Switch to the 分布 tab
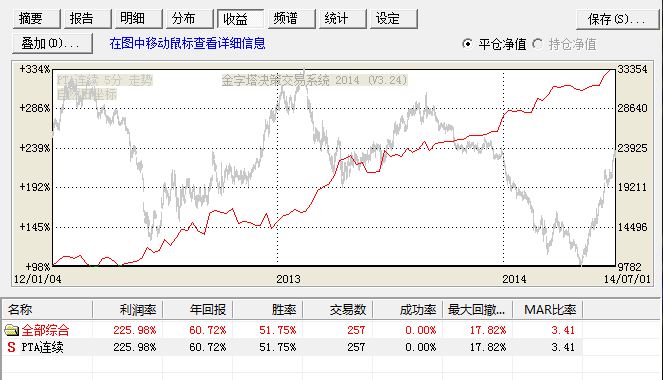Image resolution: width=663 pixels, height=380 pixels. tap(189, 19)
